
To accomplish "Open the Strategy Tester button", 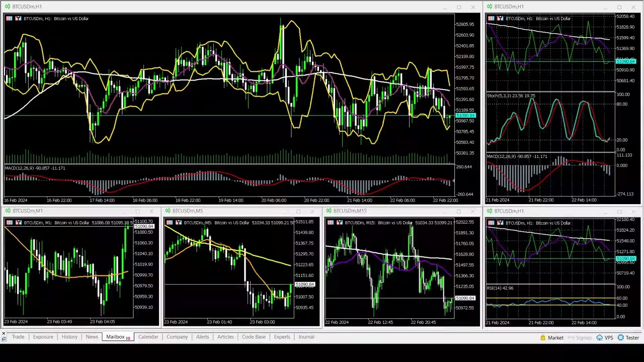I will [628, 338].
